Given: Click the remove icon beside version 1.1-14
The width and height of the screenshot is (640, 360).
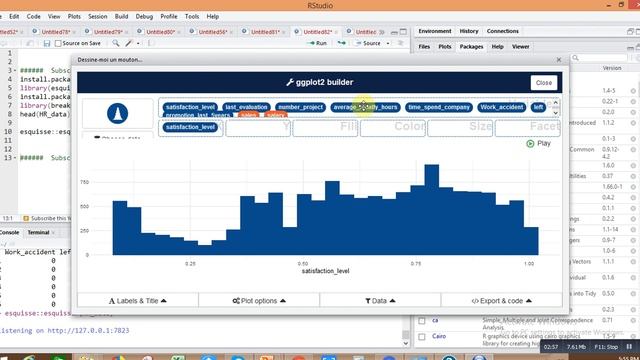Looking at the screenshot, I should click(x=633, y=230).
